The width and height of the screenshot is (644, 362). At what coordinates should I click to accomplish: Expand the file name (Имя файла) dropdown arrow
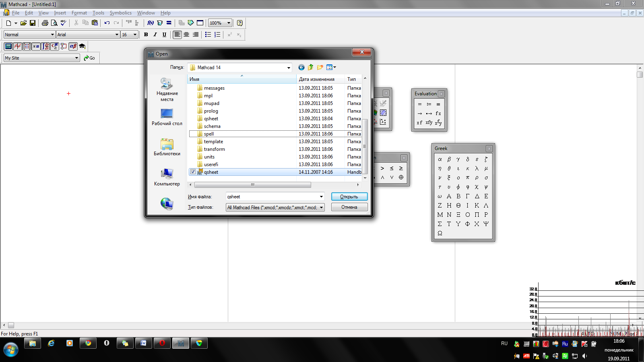tap(321, 197)
